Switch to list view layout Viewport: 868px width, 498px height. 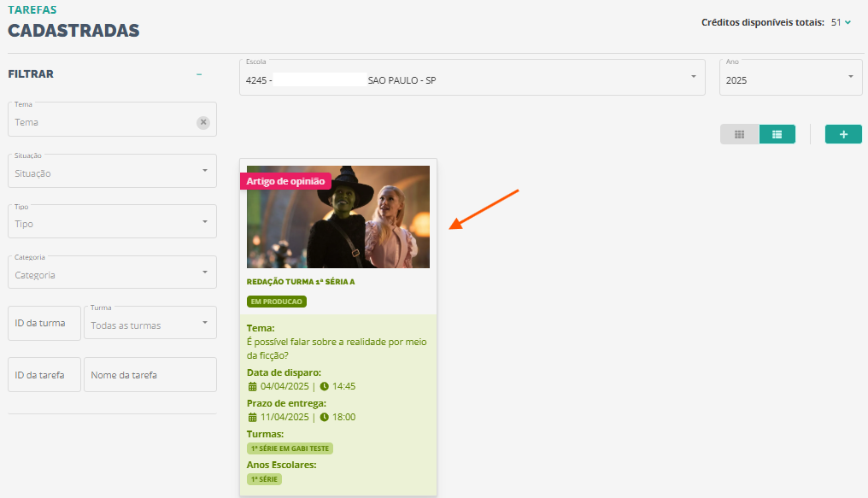[777, 134]
